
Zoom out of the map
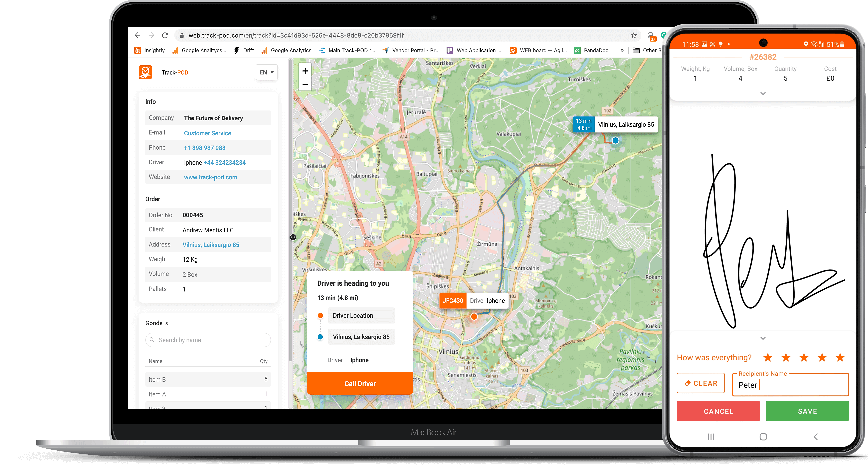[x=305, y=85]
